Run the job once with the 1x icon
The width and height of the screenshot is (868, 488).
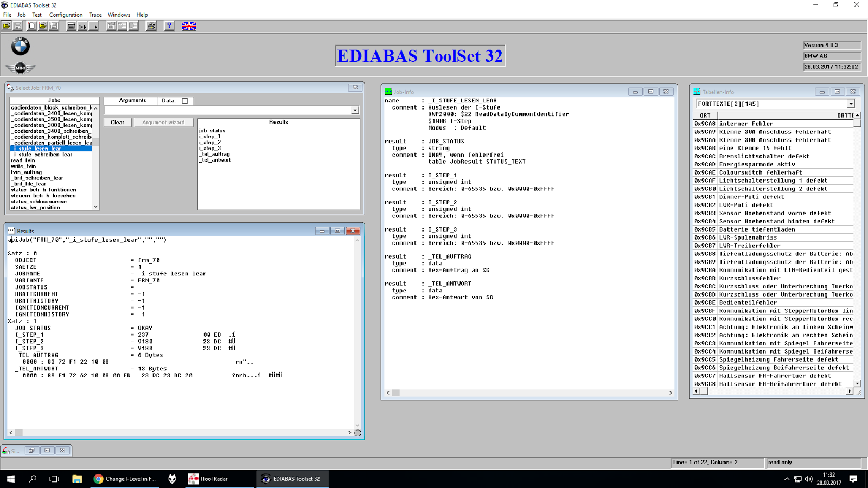click(82, 26)
